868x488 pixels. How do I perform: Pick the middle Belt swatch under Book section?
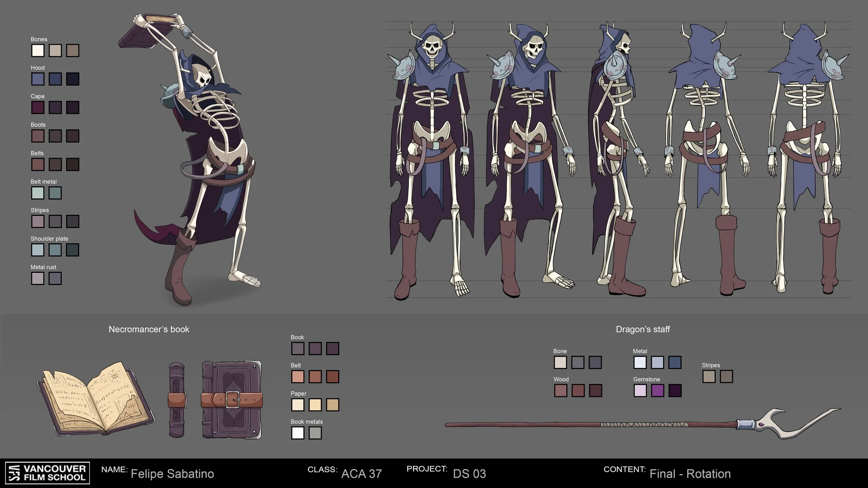[x=315, y=377]
